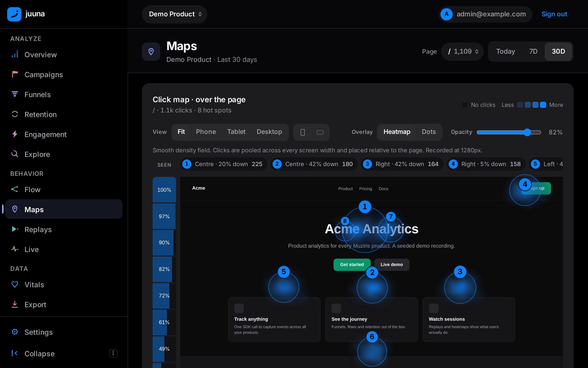Select hot spot chip Right 42% down 164
The image size is (588, 368).
402,164
